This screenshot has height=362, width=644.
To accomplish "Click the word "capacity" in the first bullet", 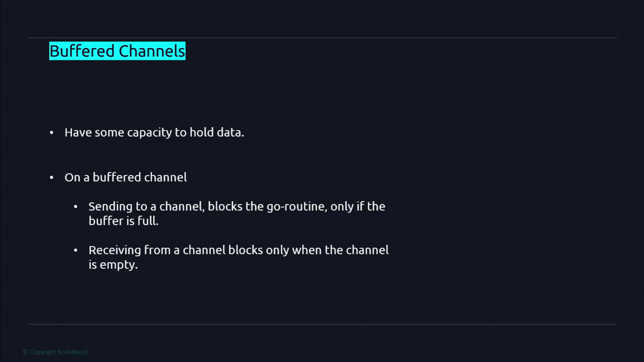I will pyautogui.click(x=150, y=133).
